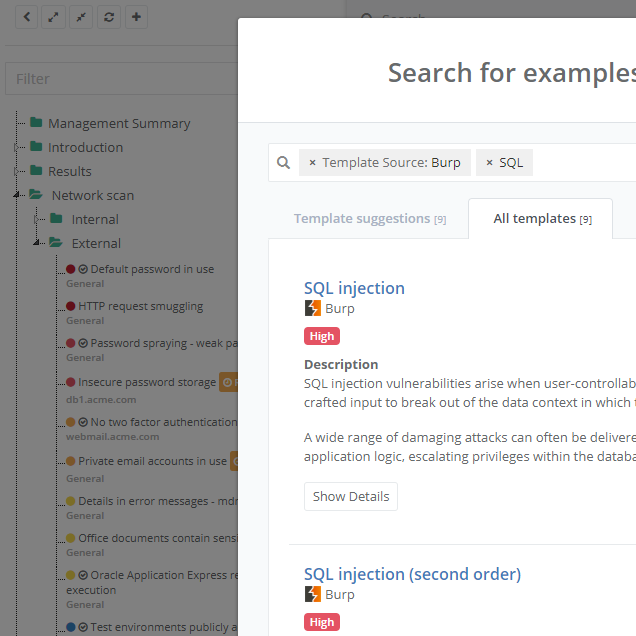Screen dimensions: 636x636
Task: Expand the Introduction tree node
Action: tap(17, 147)
